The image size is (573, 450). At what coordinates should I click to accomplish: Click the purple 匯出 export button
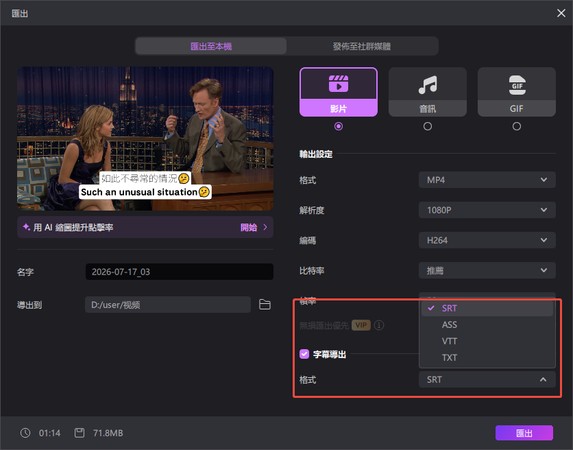click(524, 433)
